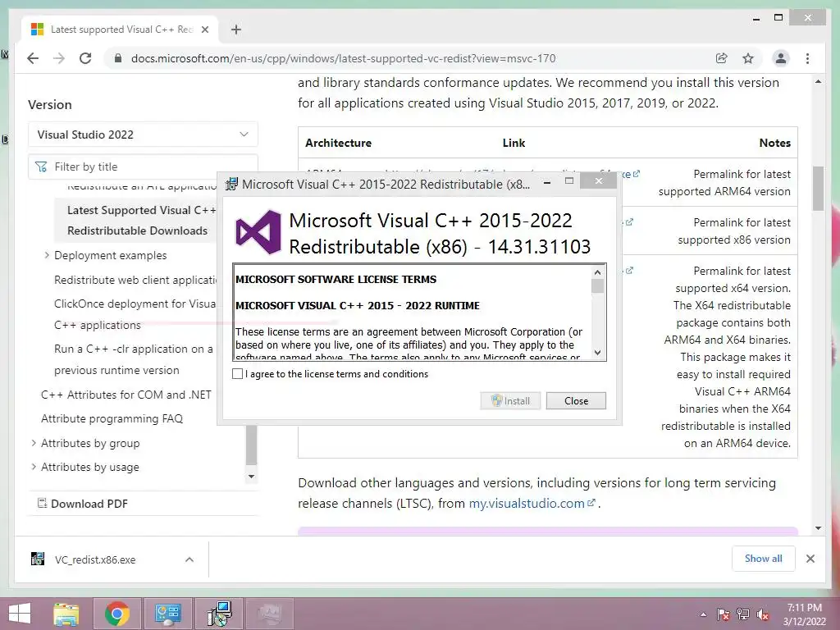
Task: Click Show all downloads
Action: [x=763, y=559]
